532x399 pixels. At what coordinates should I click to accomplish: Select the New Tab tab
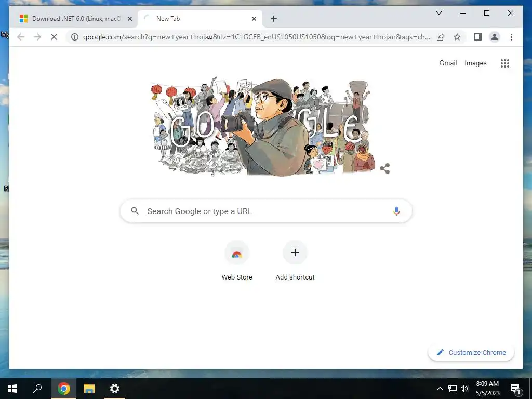(200, 19)
